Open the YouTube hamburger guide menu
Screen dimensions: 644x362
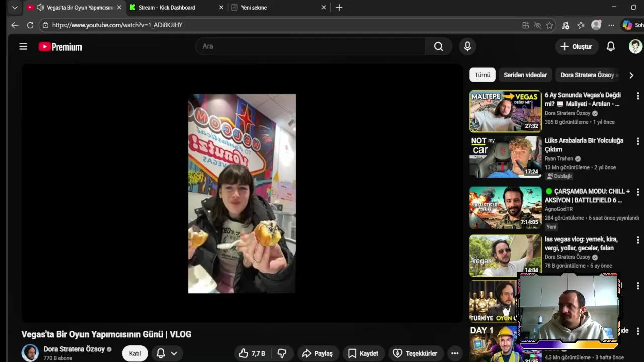pos(23,47)
